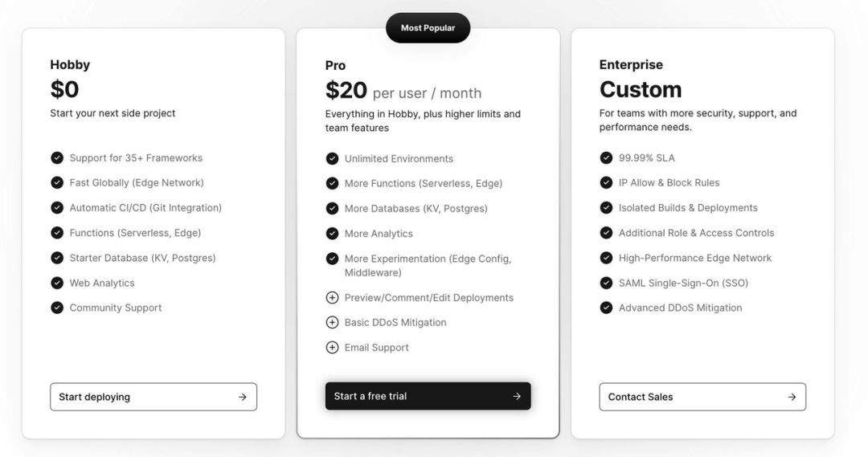This screenshot has width=868, height=457.
Task: Expand the Preview/Comment/Edit Deployments plus icon
Action: 332,298
